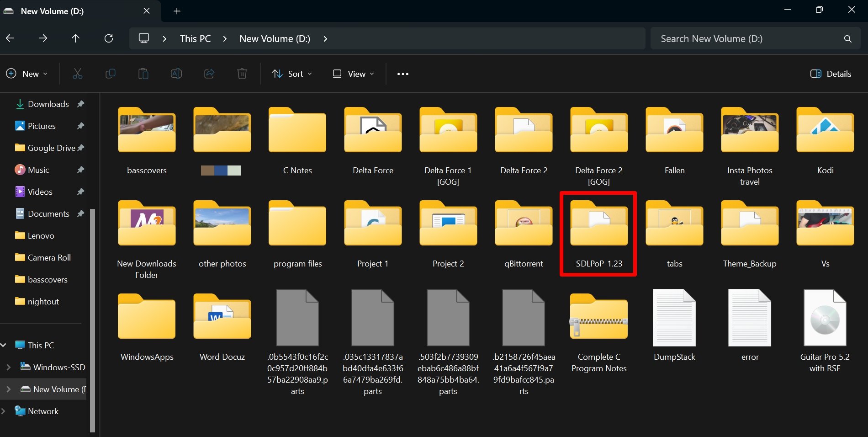Open the Sort dropdown menu
The image size is (868, 437).
point(292,74)
